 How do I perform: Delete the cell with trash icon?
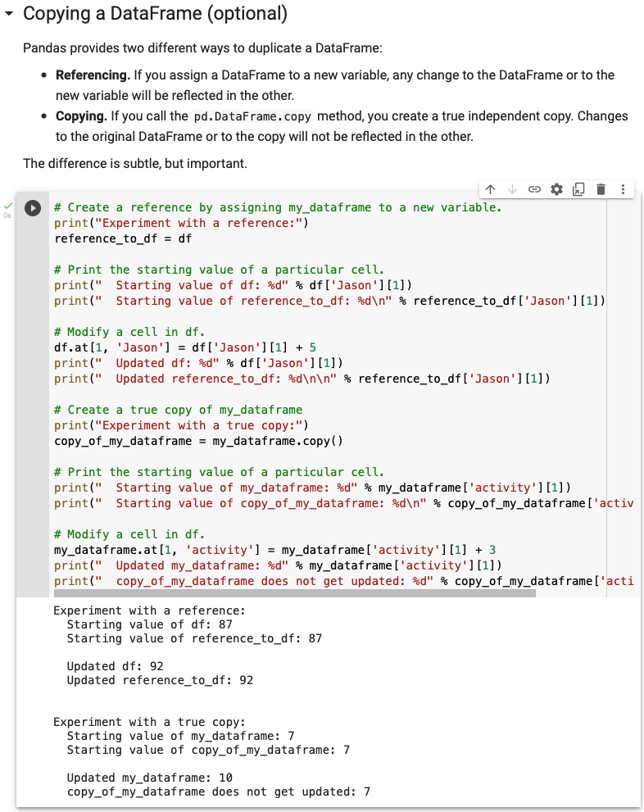[601, 189]
